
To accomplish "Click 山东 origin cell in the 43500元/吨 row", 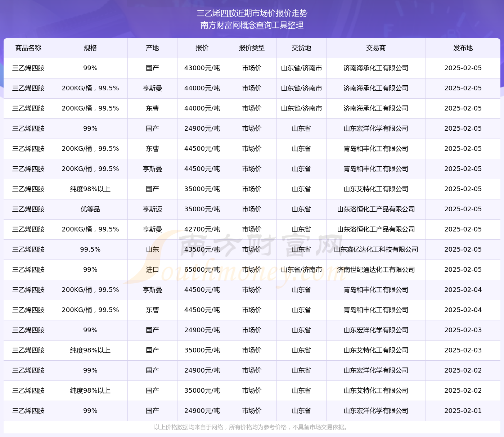I will click(153, 249).
